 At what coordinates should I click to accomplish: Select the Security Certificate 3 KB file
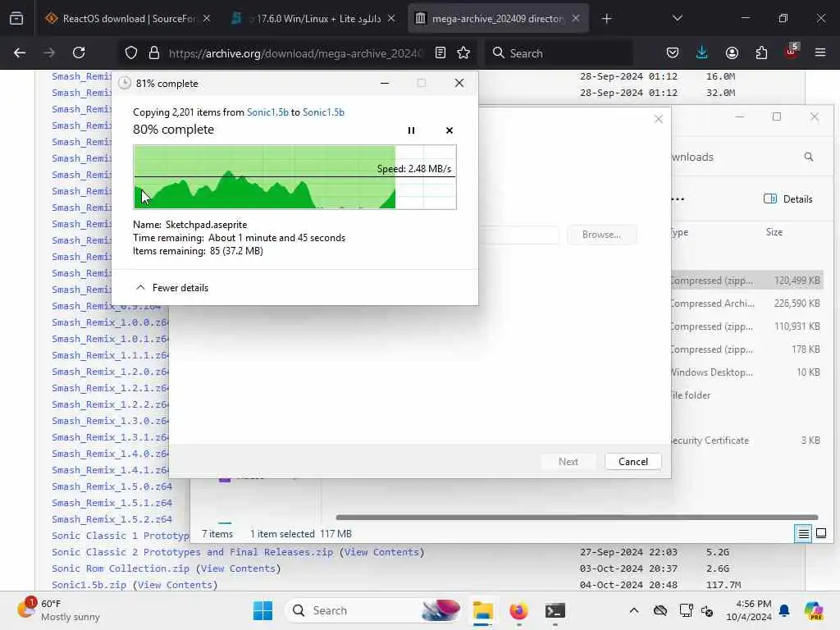point(746,441)
